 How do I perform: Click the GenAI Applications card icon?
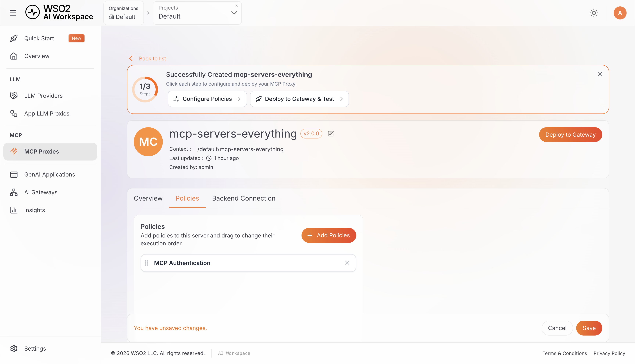pos(14,174)
